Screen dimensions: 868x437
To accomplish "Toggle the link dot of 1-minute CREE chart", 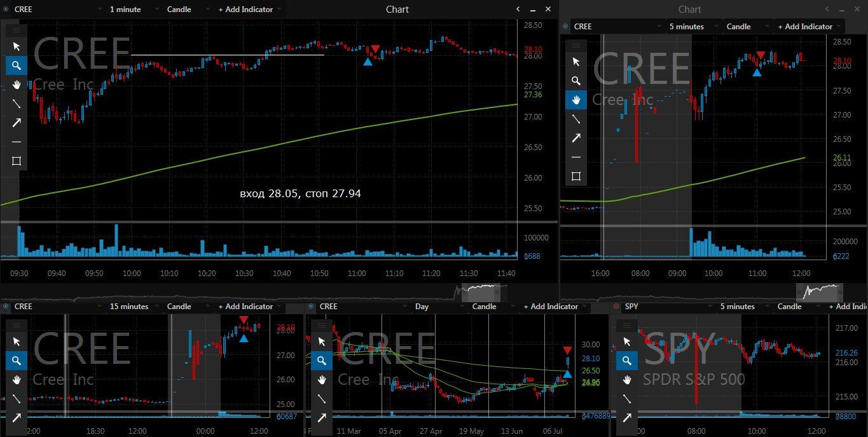I will [x=6, y=10].
